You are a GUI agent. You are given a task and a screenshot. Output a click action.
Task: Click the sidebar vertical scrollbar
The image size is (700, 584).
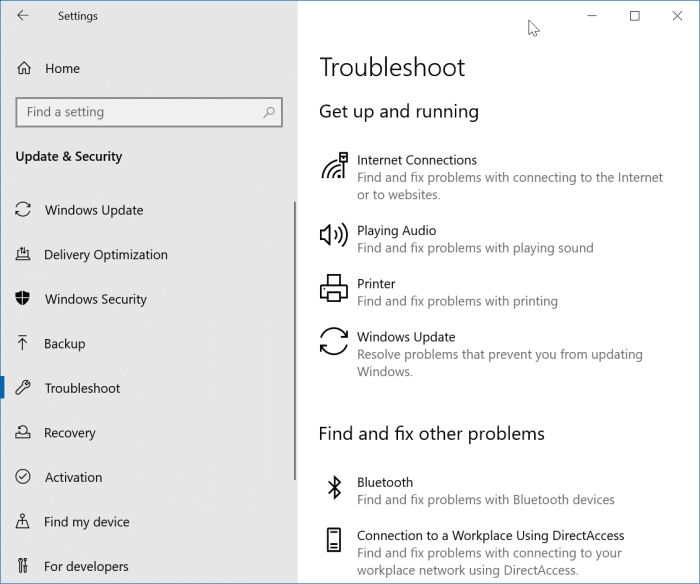(295, 341)
